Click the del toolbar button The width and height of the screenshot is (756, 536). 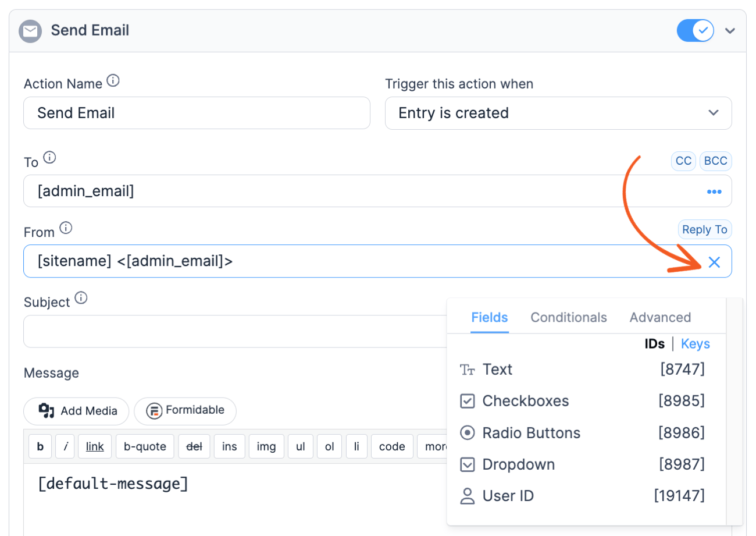coord(194,446)
